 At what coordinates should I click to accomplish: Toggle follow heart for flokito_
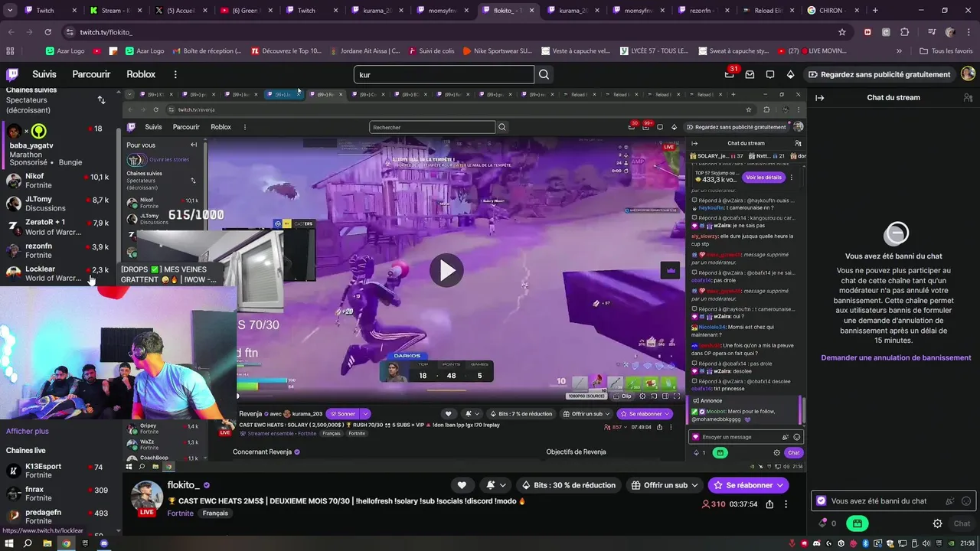(x=462, y=485)
